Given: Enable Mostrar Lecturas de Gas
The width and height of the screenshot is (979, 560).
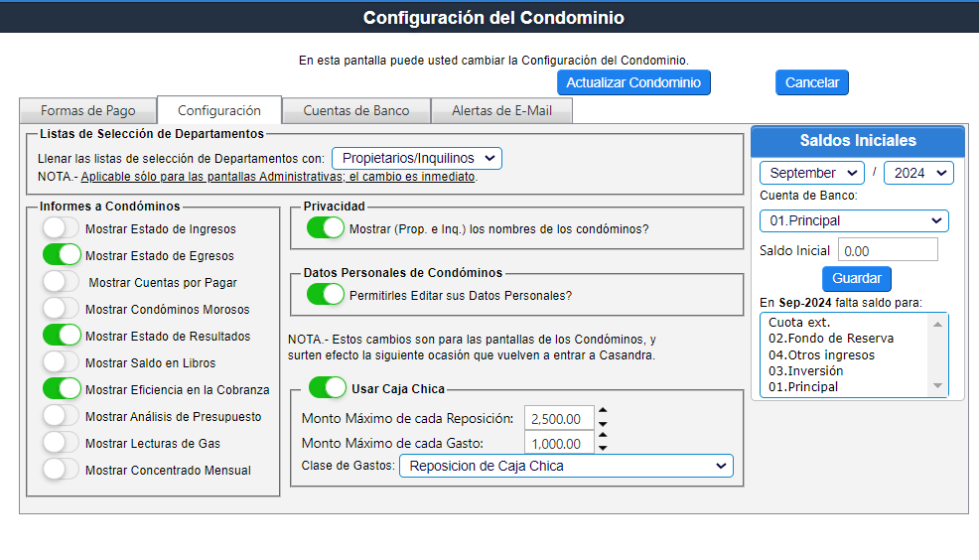Looking at the screenshot, I should (62, 443).
